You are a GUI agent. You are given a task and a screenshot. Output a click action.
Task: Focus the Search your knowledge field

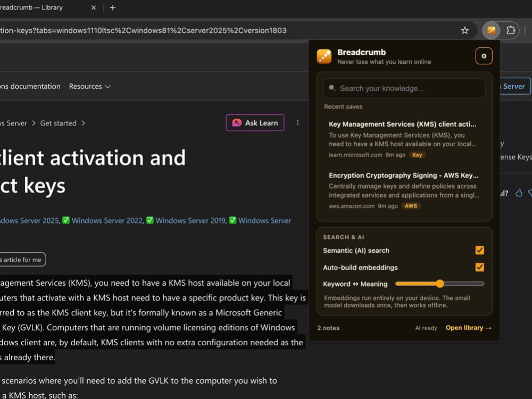point(404,88)
